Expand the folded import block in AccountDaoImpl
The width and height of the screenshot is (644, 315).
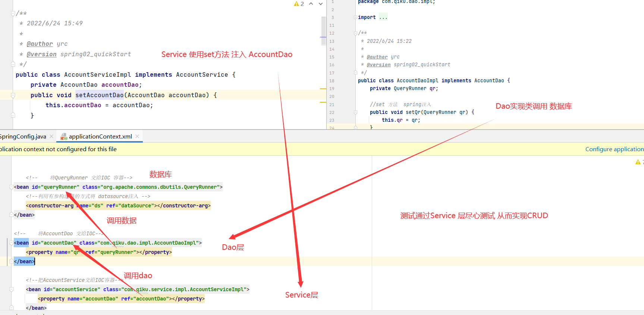click(x=355, y=17)
